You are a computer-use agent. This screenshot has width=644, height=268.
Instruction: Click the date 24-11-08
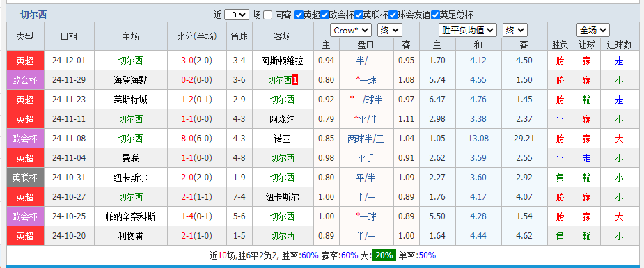[x=69, y=139]
